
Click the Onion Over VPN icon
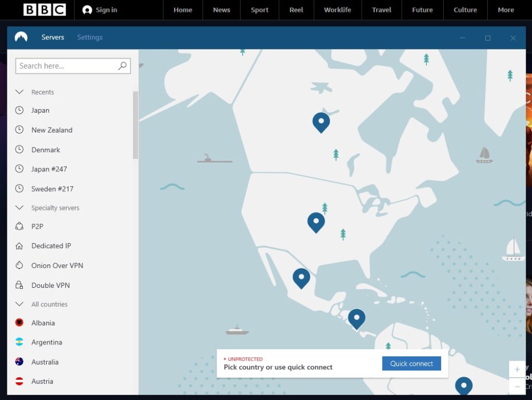[19, 265]
